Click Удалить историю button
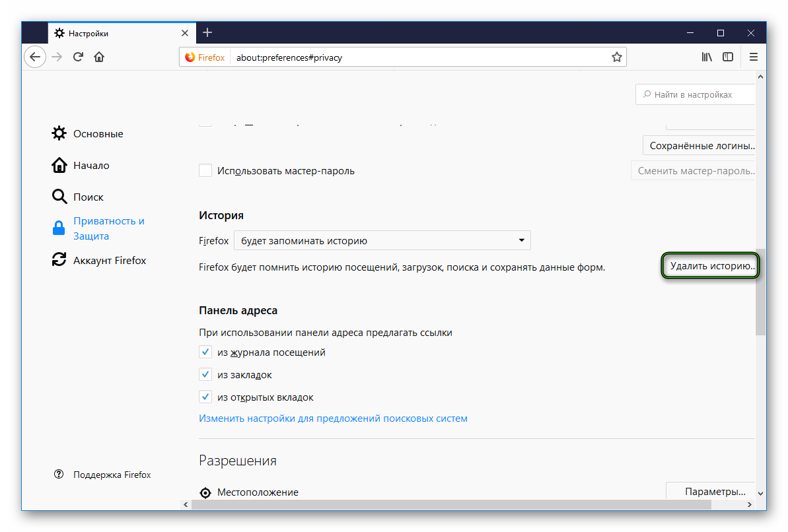This screenshot has height=532, width=788. pyautogui.click(x=709, y=266)
